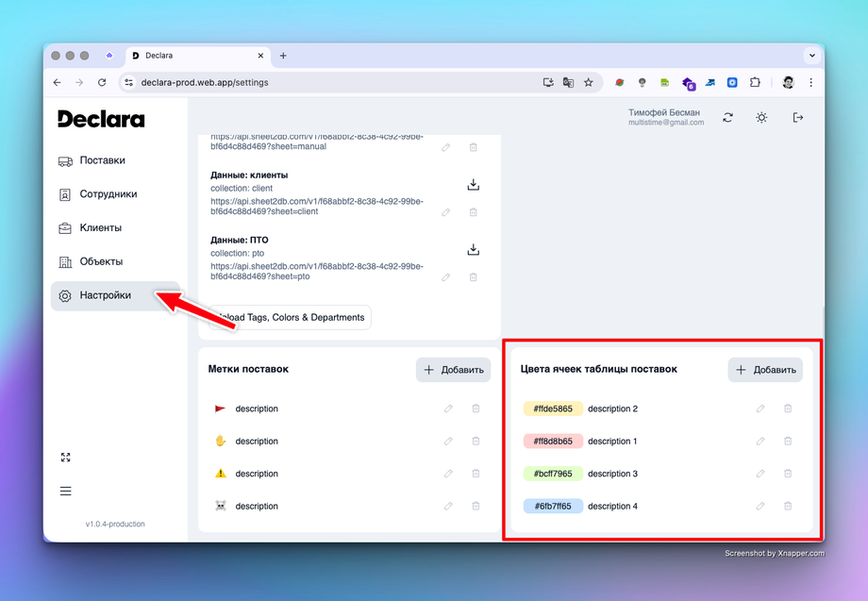868x601 pixels.
Task: Select the #ffde5865 yellow color swatch
Action: [x=553, y=409]
